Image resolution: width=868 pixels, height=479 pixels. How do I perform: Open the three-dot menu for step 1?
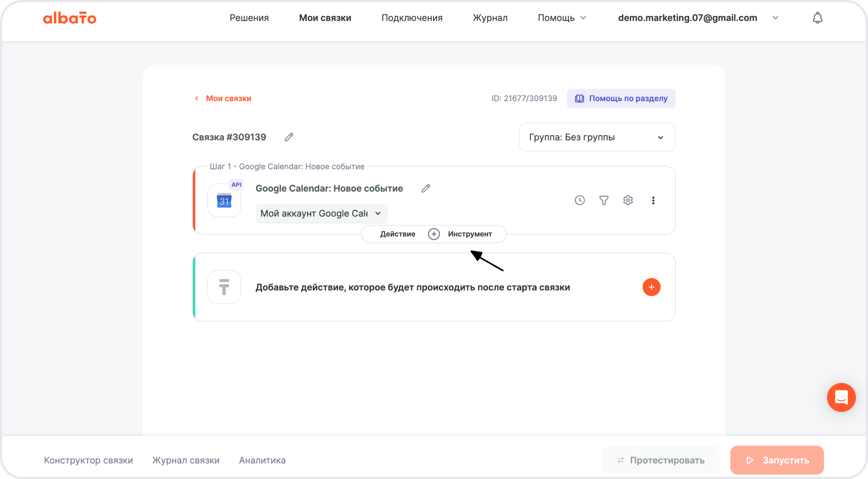click(x=653, y=200)
